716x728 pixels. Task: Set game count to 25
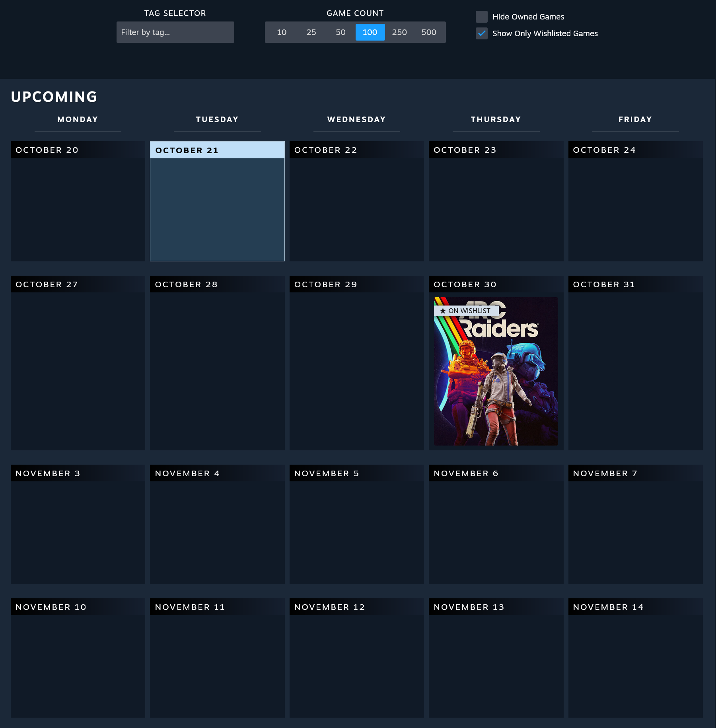click(311, 32)
